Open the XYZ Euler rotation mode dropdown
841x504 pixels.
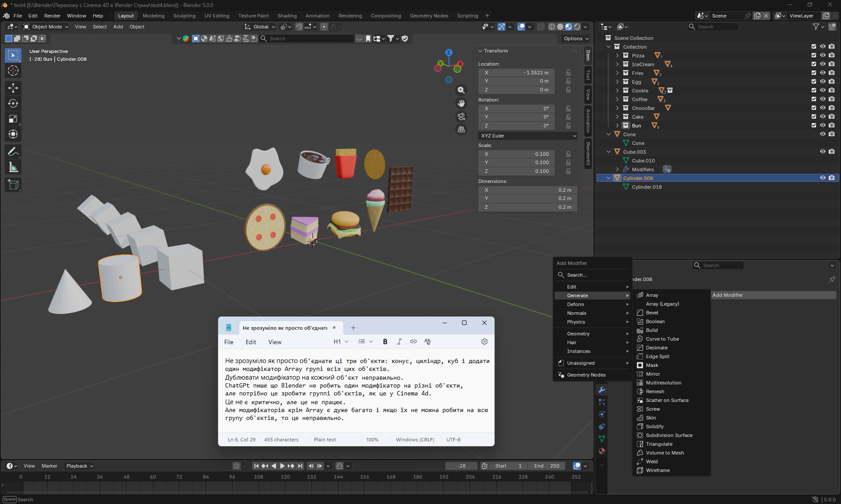(528, 136)
